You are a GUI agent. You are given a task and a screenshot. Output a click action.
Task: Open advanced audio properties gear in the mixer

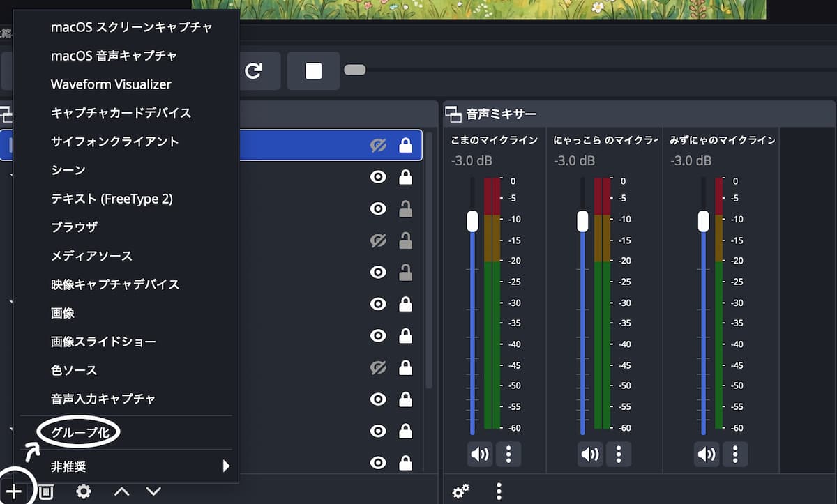coord(460,491)
